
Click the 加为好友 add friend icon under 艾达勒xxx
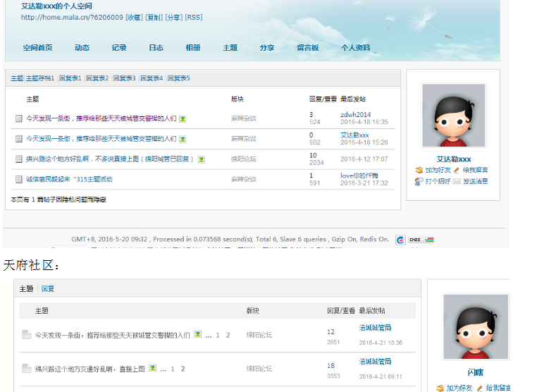click(x=419, y=170)
